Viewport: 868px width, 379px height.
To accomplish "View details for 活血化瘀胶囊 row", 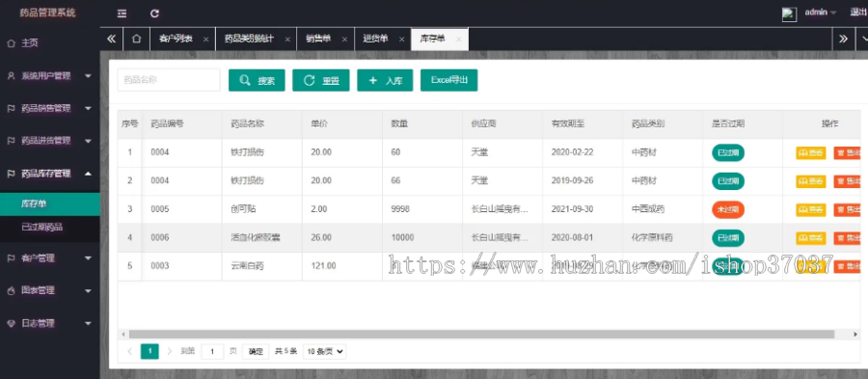I will (811, 238).
